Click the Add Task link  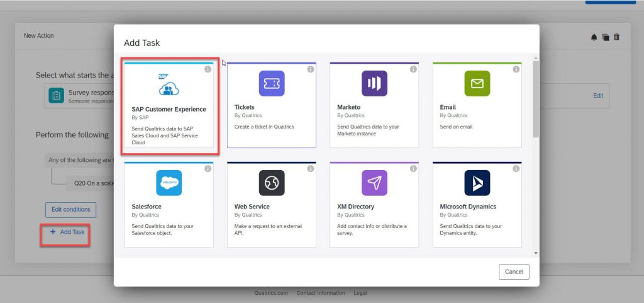pyautogui.click(x=67, y=232)
